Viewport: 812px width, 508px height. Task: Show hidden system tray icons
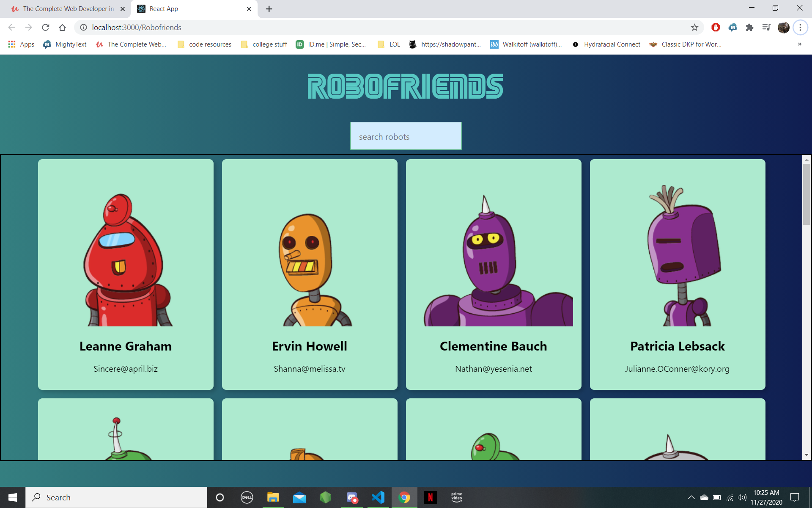[691, 497]
